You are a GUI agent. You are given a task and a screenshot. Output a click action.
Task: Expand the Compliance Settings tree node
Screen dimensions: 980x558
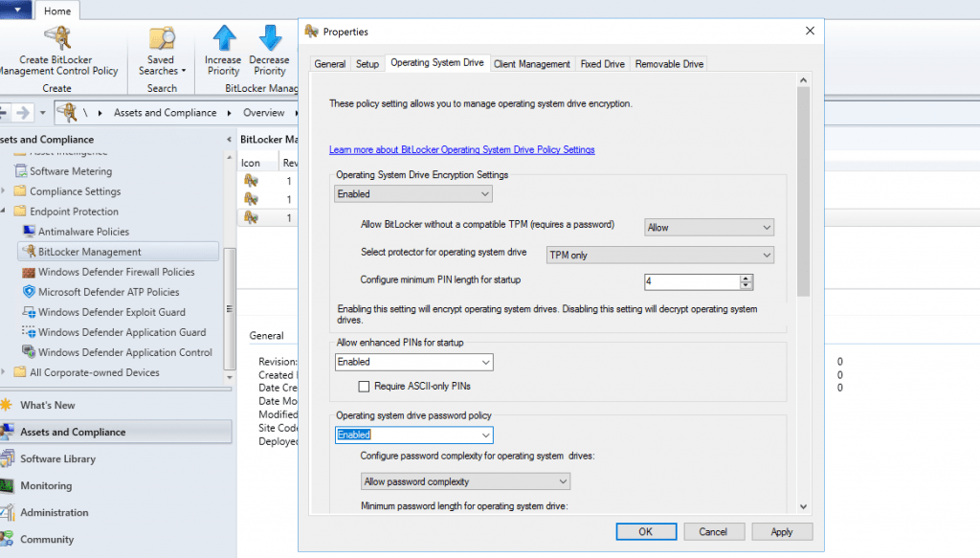4,190
